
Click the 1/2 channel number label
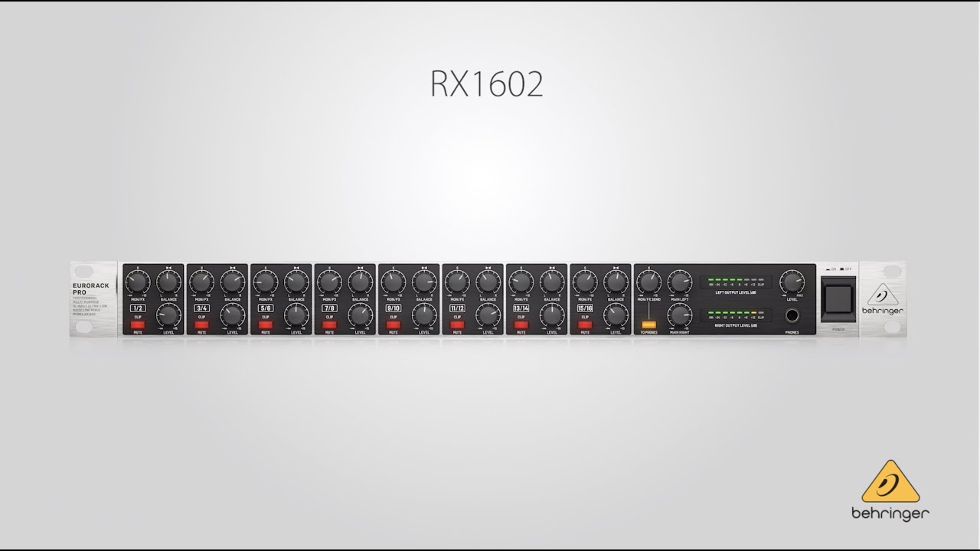click(x=138, y=308)
